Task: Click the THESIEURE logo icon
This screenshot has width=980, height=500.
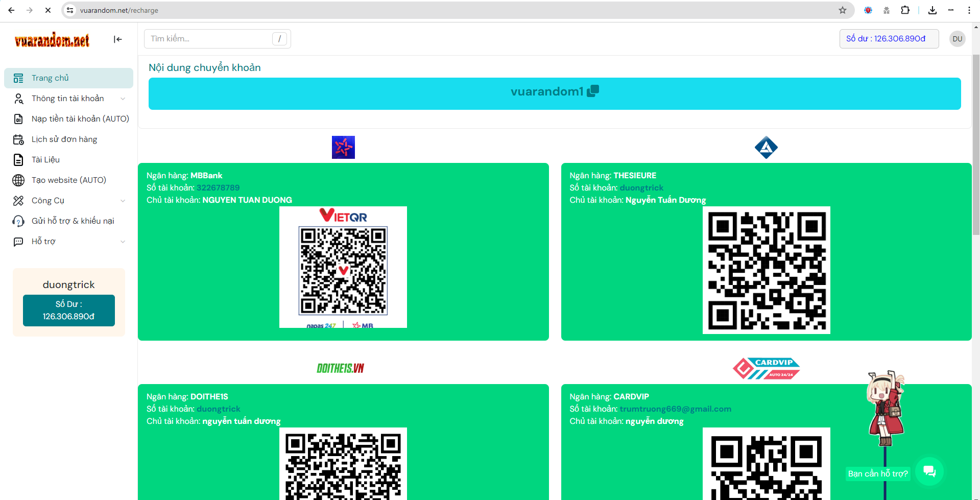Action: 766,148
